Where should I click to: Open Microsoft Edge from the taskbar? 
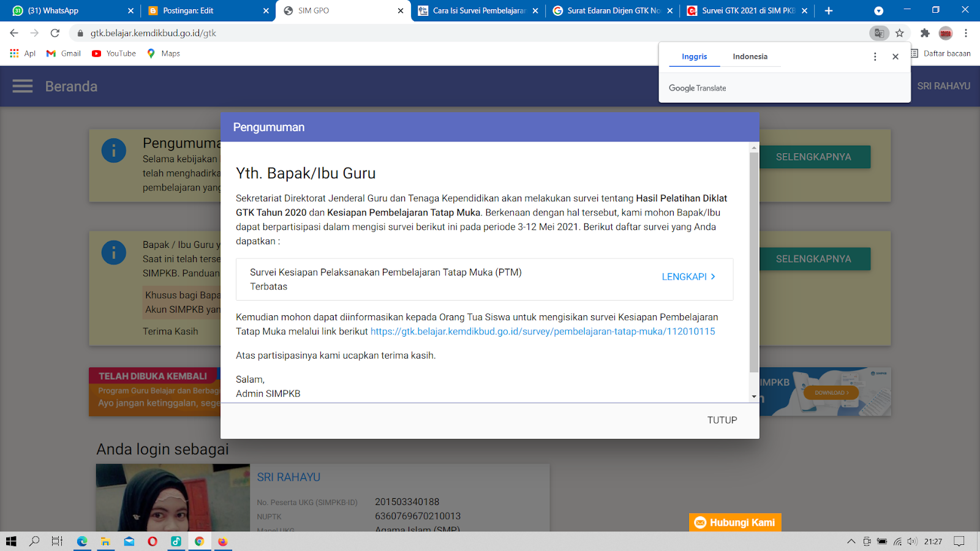pos(82,541)
